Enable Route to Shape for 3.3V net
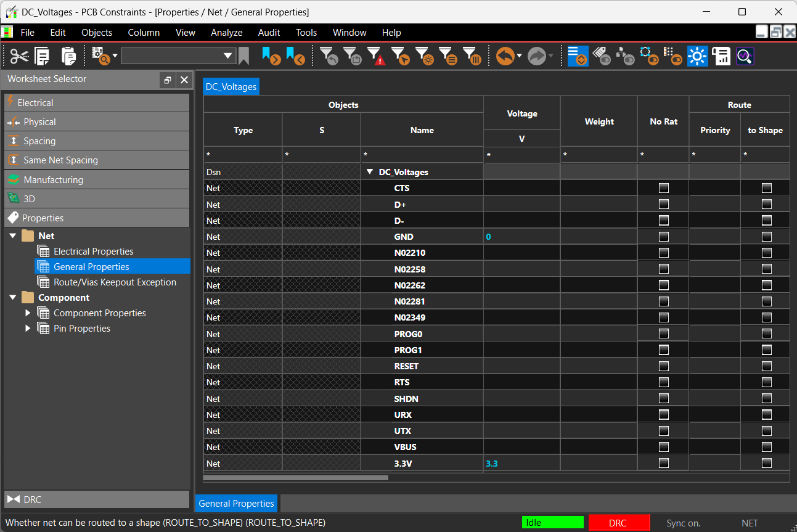 coord(766,463)
